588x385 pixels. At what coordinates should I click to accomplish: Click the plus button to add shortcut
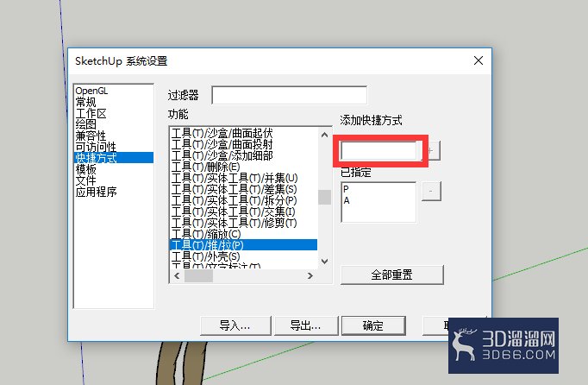[430, 151]
